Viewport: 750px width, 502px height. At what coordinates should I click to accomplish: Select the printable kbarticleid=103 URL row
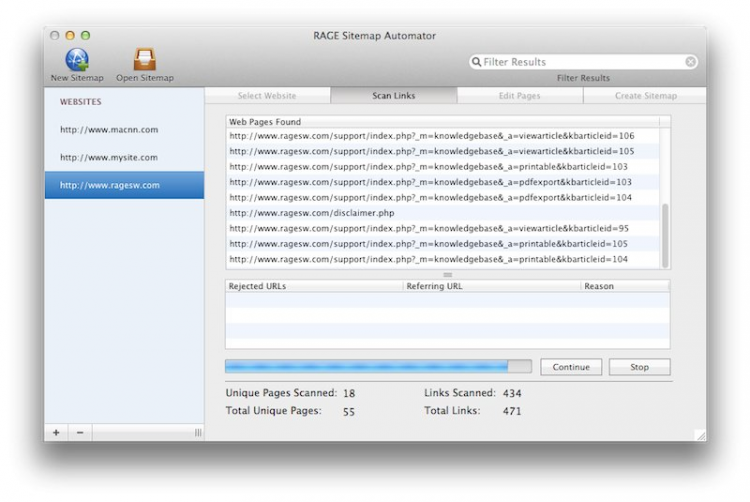point(442,166)
